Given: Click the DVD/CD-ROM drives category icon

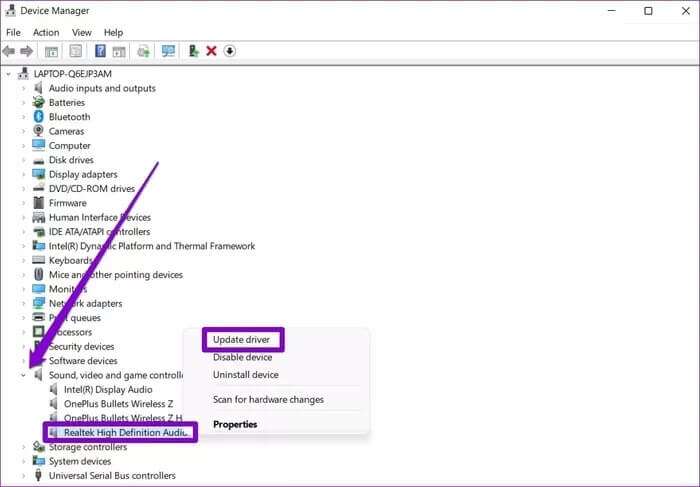Looking at the screenshot, I should click(39, 189).
